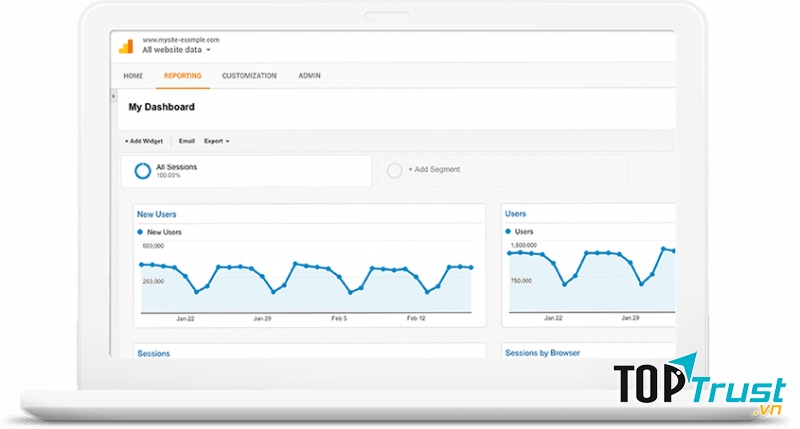
Task: Click the + Add Segment placeholder text
Action: tap(434, 170)
